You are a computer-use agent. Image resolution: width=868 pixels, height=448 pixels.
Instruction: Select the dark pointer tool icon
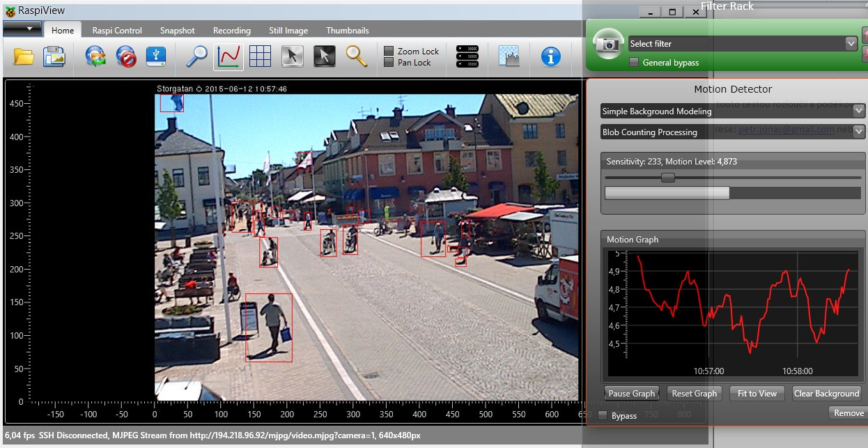[x=325, y=56]
